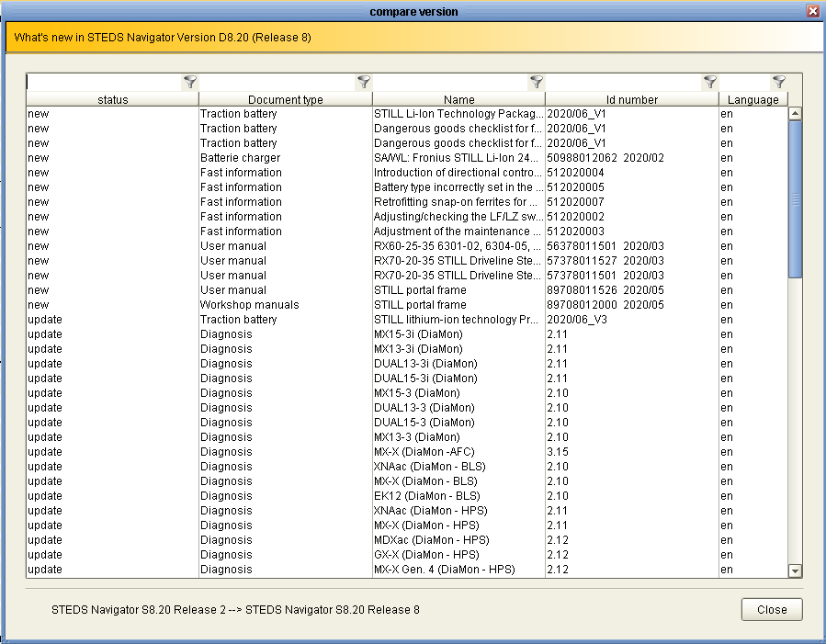826x644 pixels.
Task: Select Introduction of directional contro... row
Action: point(407,173)
